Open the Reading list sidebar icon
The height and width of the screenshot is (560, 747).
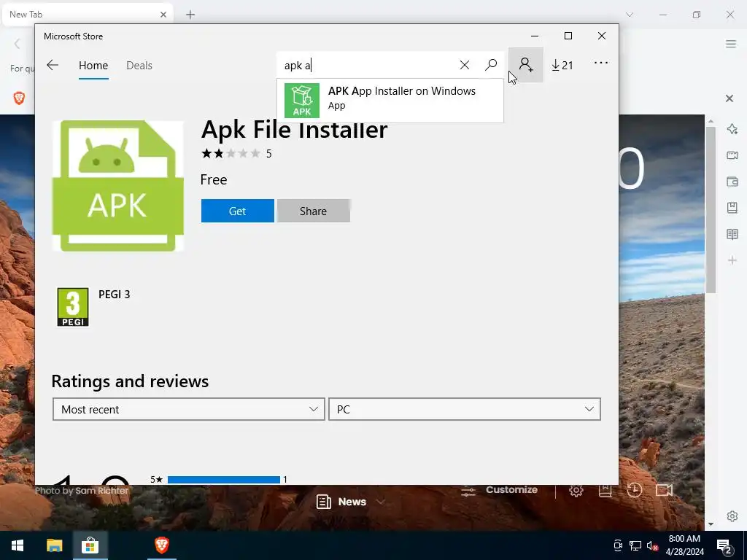(732, 234)
